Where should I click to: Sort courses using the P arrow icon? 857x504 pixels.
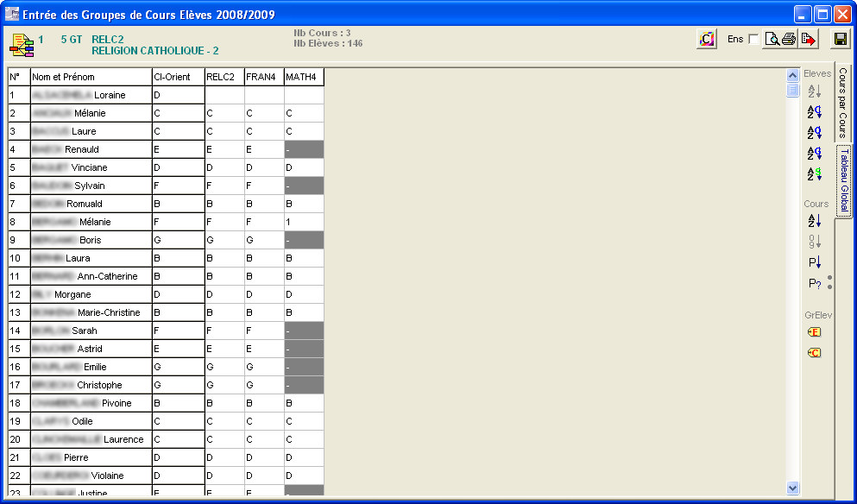tap(815, 262)
